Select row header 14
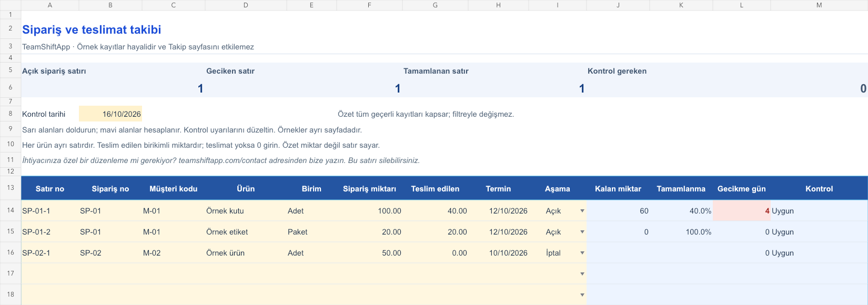The width and height of the screenshot is (868, 305). 11,210
